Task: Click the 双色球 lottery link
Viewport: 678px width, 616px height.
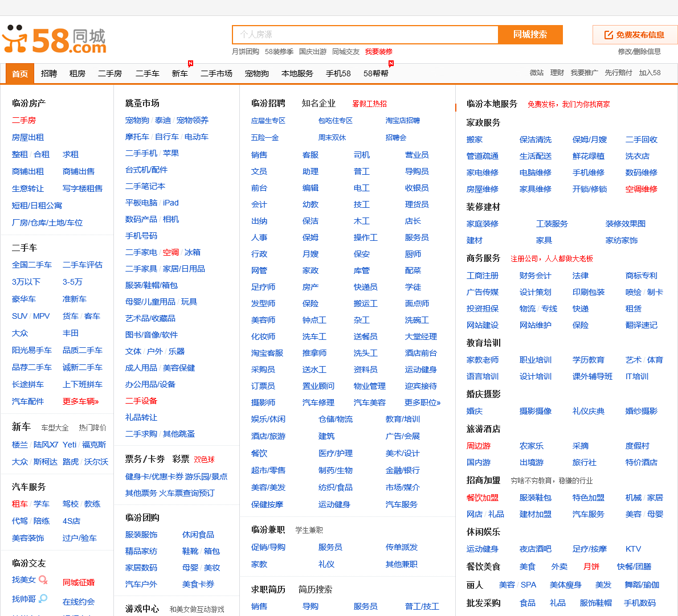Action: coord(204,459)
